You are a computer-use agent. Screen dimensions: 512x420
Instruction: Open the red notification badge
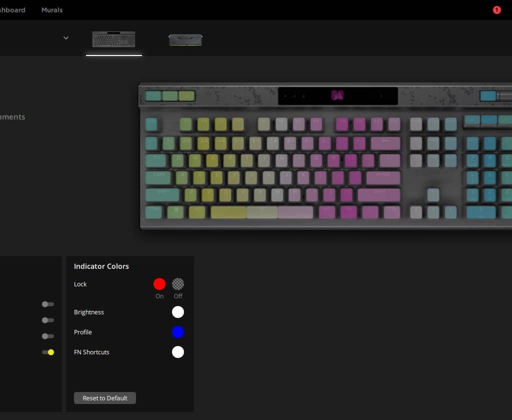click(x=496, y=10)
